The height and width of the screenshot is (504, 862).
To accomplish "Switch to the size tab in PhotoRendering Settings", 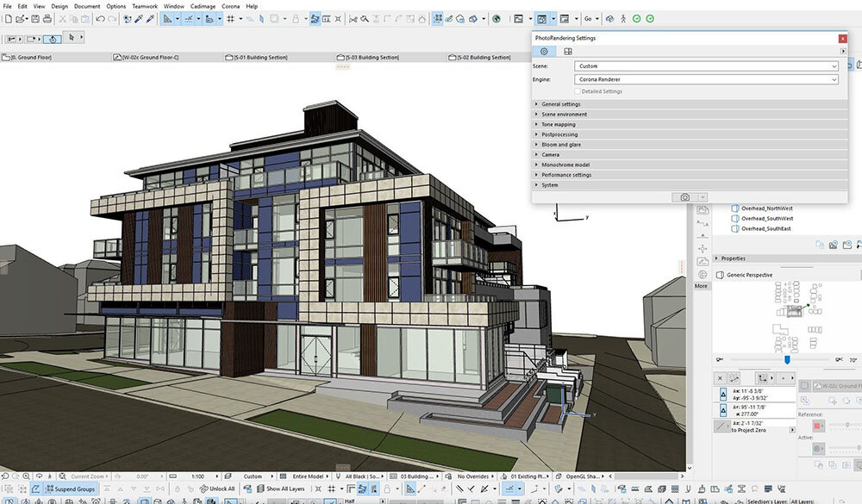I will tap(568, 52).
